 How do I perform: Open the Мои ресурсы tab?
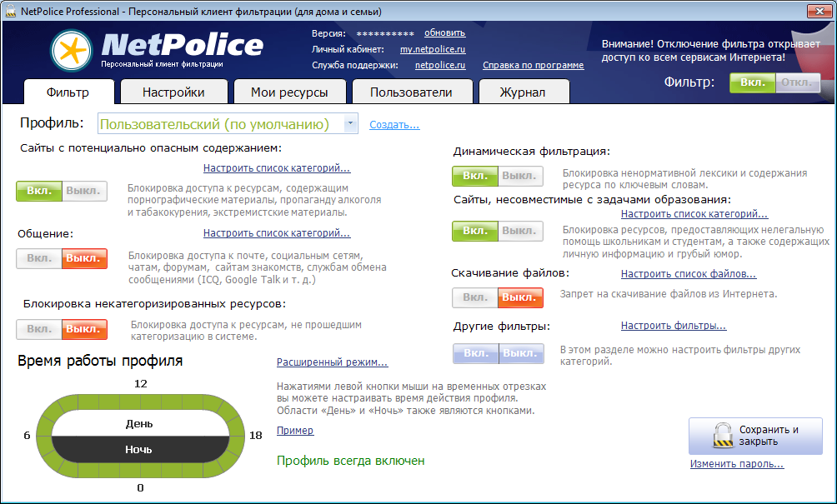point(290,92)
